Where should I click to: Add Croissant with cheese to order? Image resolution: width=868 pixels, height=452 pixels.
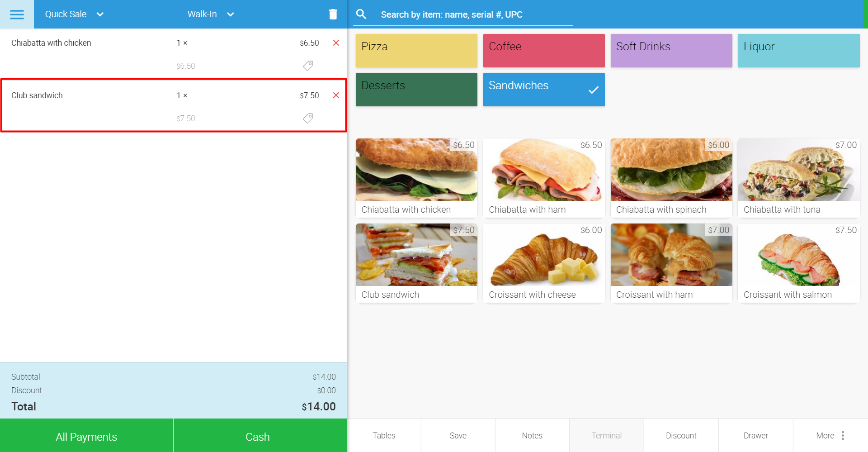pyautogui.click(x=544, y=263)
